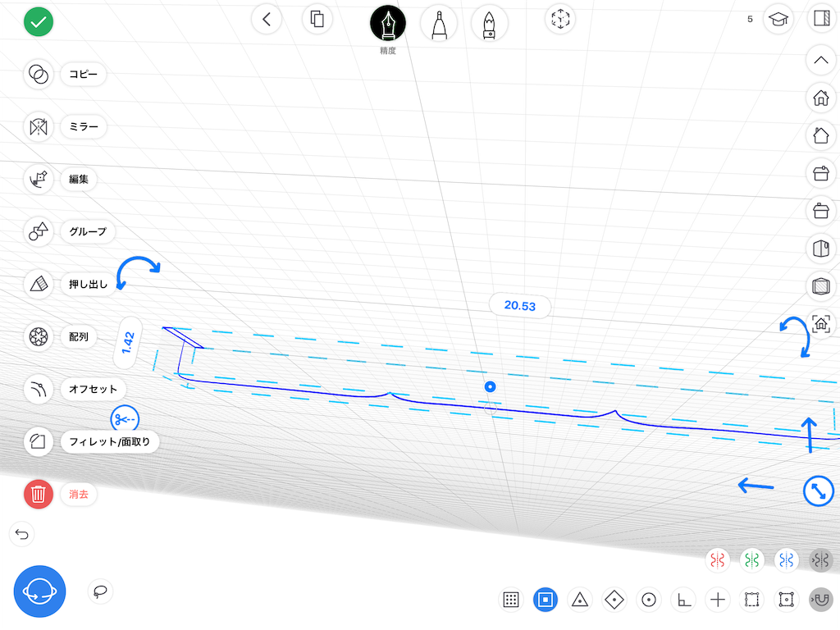Toggle the plus intersection snap icon
Image resolution: width=840 pixels, height=630 pixels.
(x=718, y=600)
